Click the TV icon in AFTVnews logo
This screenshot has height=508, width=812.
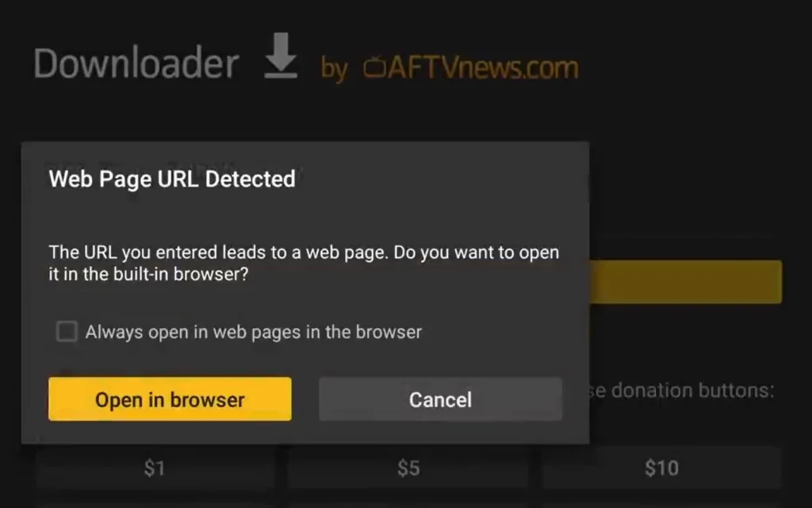click(374, 67)
